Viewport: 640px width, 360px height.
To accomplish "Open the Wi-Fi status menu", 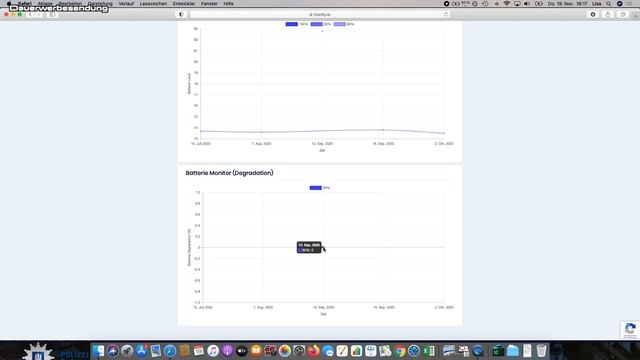I will pos(507,4).
